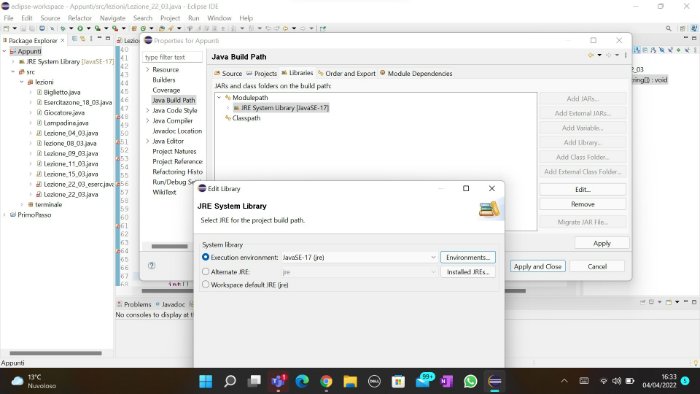Open Microsoft Edge from taskbar
This screenshot has width=700, height=394.
coord(302,381)
